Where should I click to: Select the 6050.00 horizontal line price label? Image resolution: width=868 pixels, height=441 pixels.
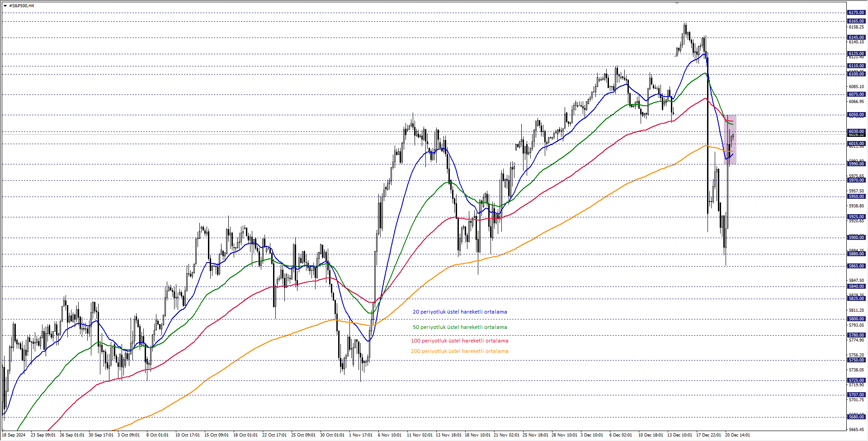click(856, 115)
